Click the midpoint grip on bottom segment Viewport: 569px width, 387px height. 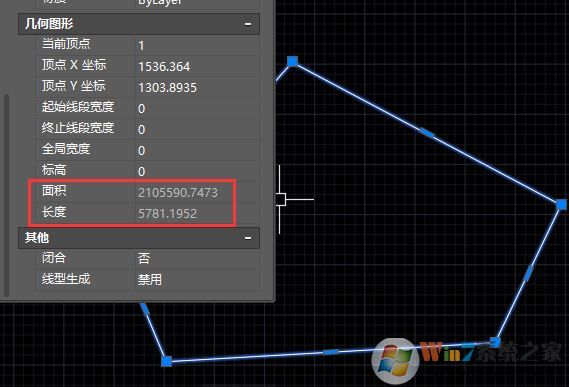click(x=331, y=352)
